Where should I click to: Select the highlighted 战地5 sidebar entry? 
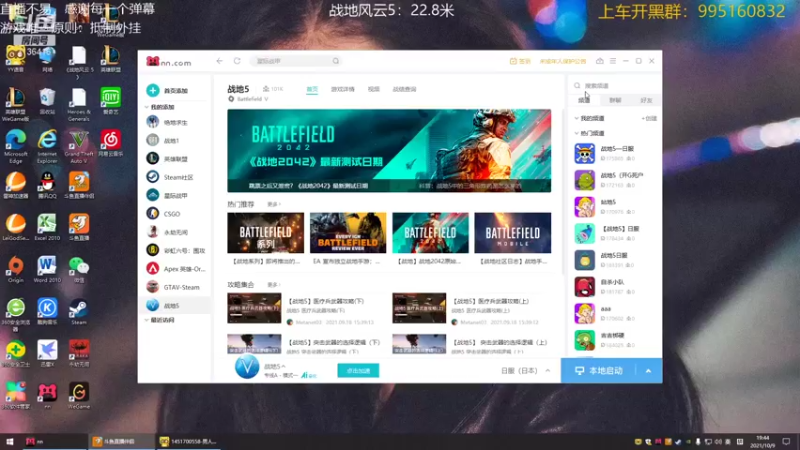(x=175, y=306)
